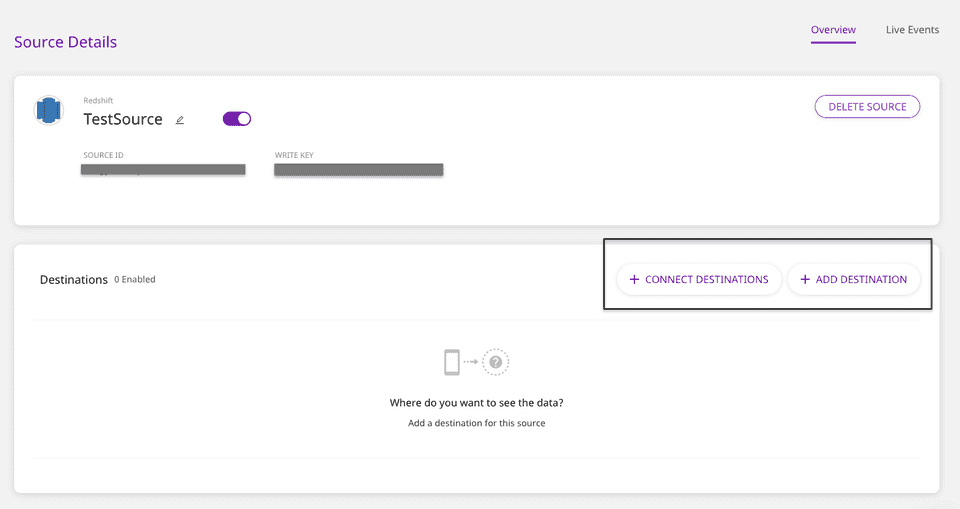Click the TestSource name text

[123, 119]
